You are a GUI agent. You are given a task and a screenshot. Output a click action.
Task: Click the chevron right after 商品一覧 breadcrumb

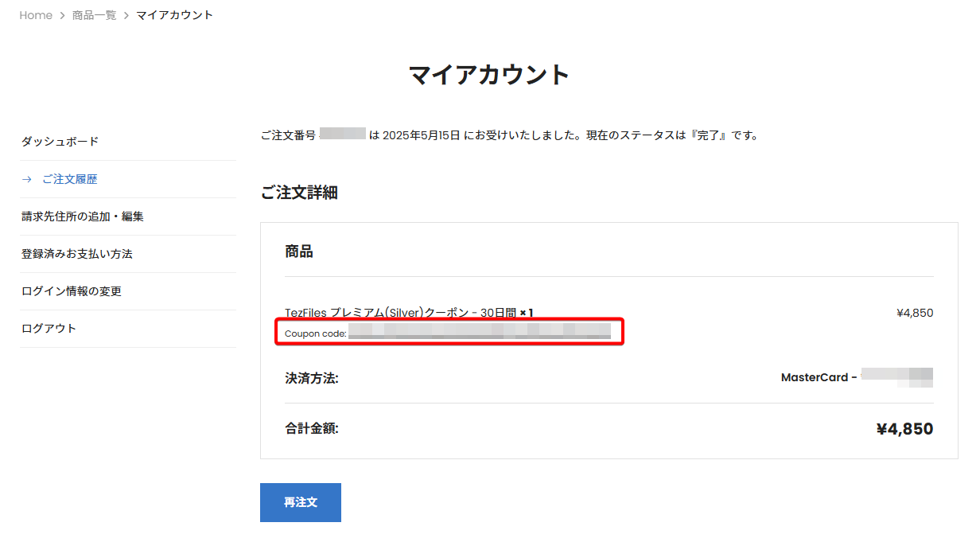click(x=126, y=15)
